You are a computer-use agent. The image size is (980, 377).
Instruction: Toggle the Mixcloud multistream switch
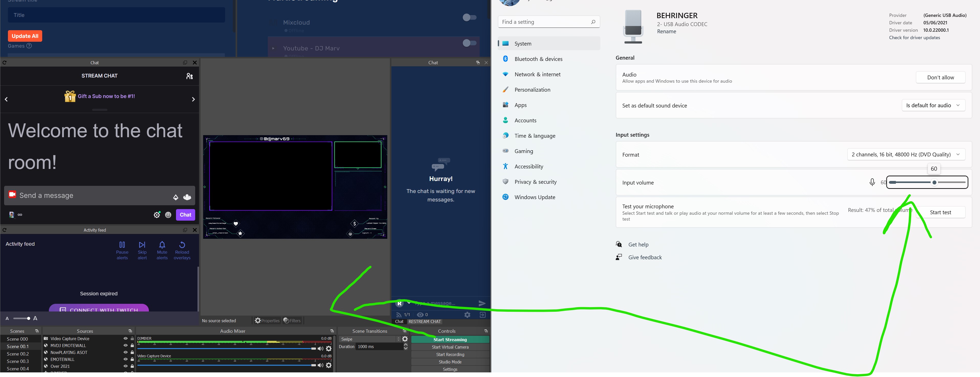tap(469, 17)
